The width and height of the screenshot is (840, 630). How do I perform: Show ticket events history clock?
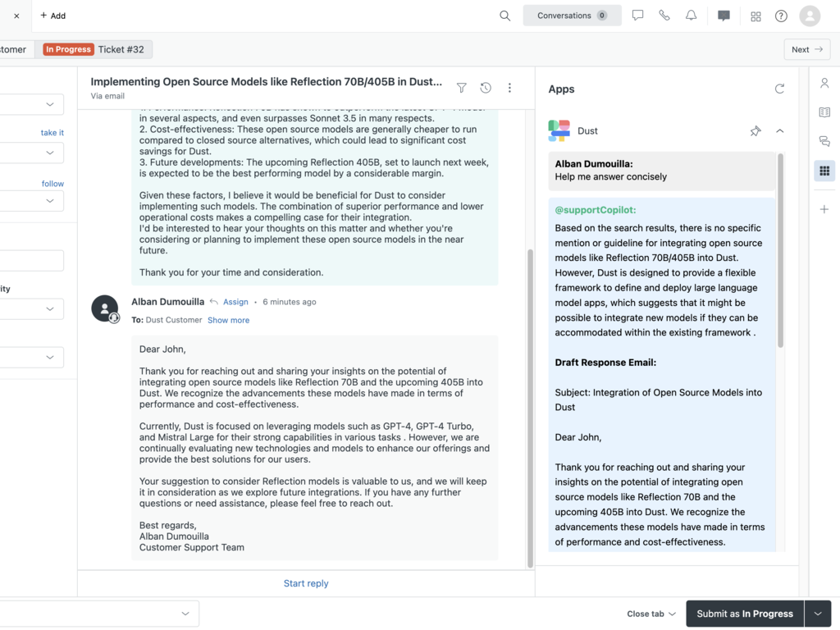pos(486,88)
